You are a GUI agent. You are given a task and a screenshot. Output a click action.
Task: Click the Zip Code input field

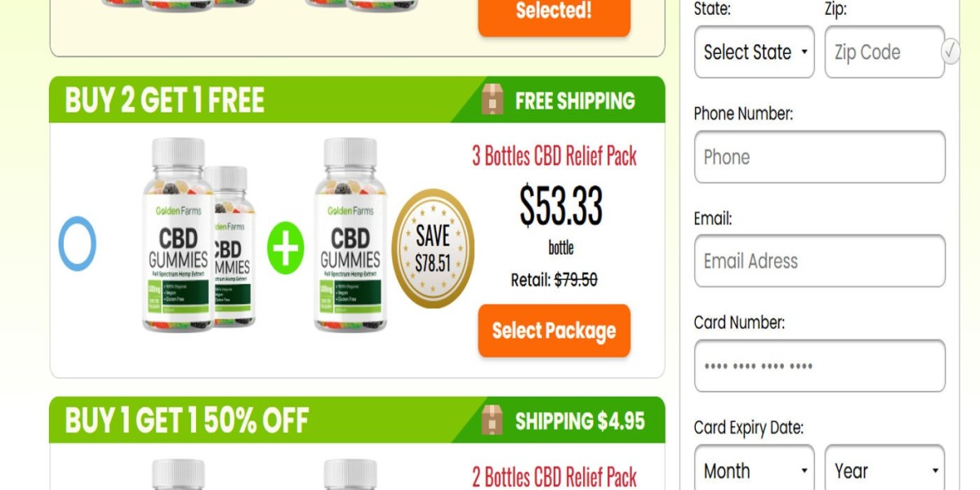click(884, 52)
